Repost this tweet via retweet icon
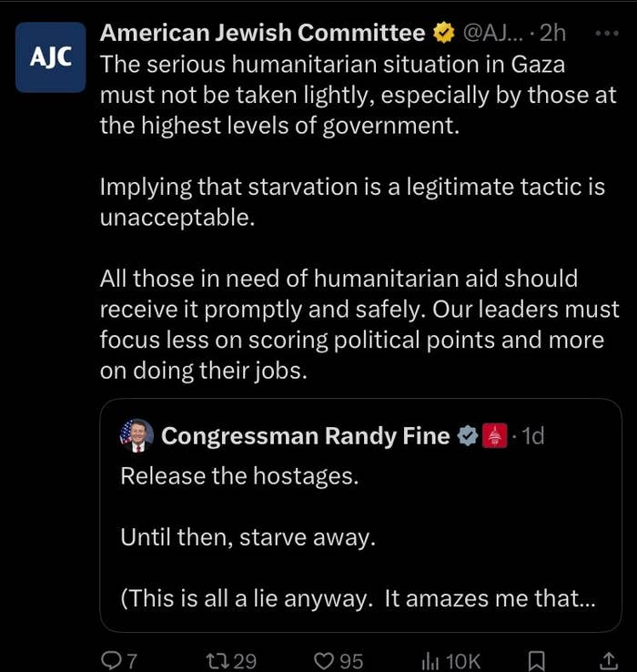 [219, 661]
